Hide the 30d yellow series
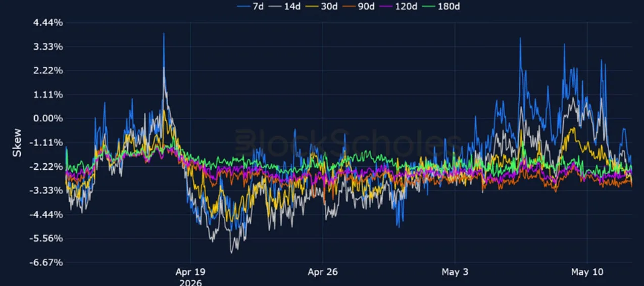 click(321, 7)
